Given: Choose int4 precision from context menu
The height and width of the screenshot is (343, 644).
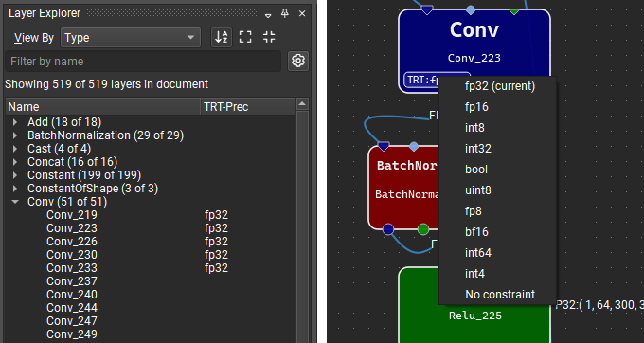Looking at the screenshot, I should click(x=498, y=274).
